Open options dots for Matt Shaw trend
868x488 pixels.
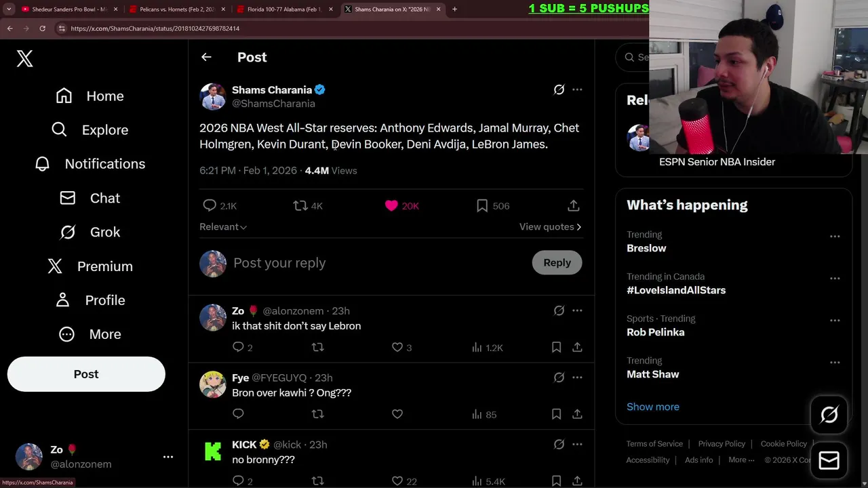(835, 363)
